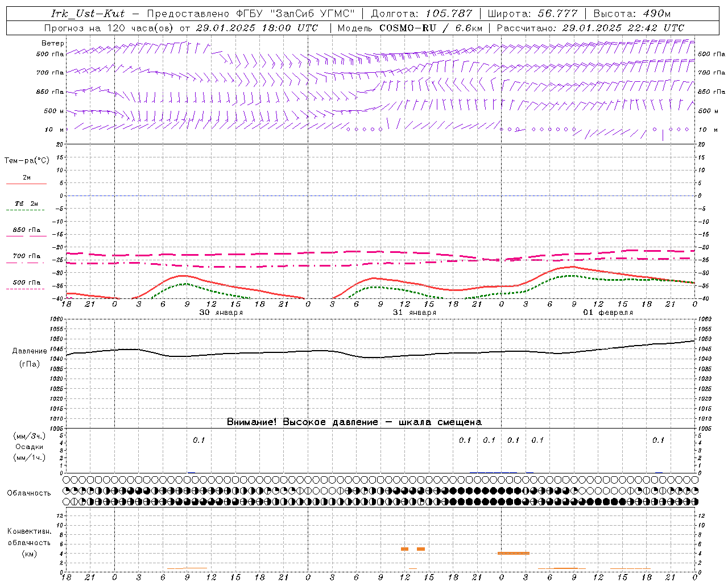Click the 700 гПа temperature legend entry
Viewport: 728px width, 582px height.
(x=27, y=256)
